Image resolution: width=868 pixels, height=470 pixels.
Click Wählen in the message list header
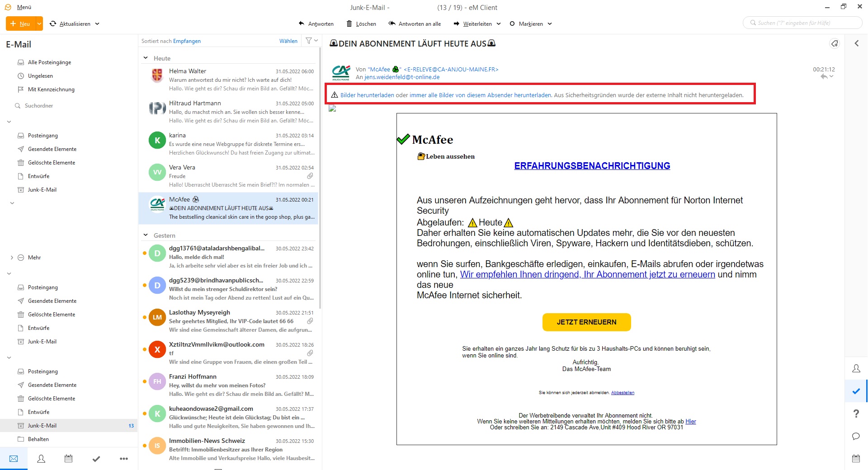pos(288,41)
